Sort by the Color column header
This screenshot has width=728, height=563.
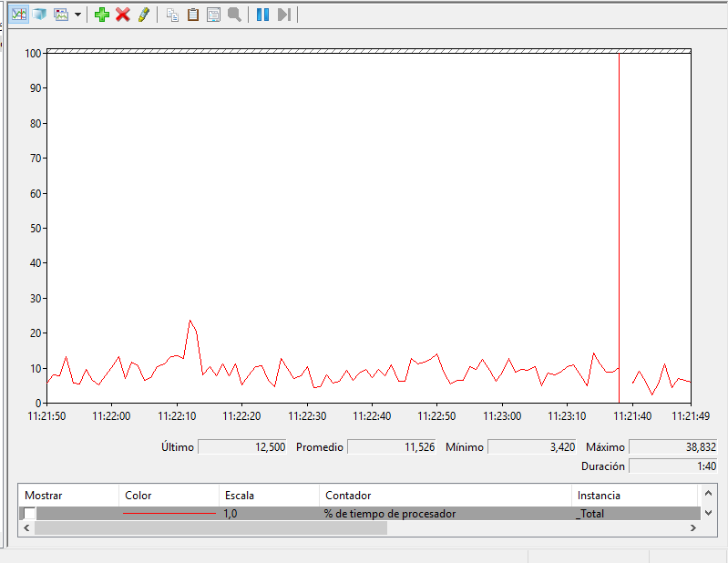point(169,496)
